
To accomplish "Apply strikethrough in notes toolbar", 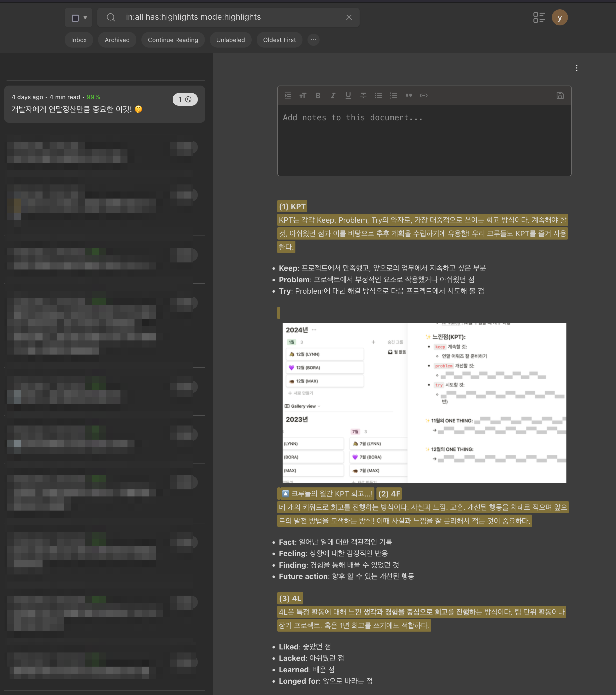I will point(363,96).
